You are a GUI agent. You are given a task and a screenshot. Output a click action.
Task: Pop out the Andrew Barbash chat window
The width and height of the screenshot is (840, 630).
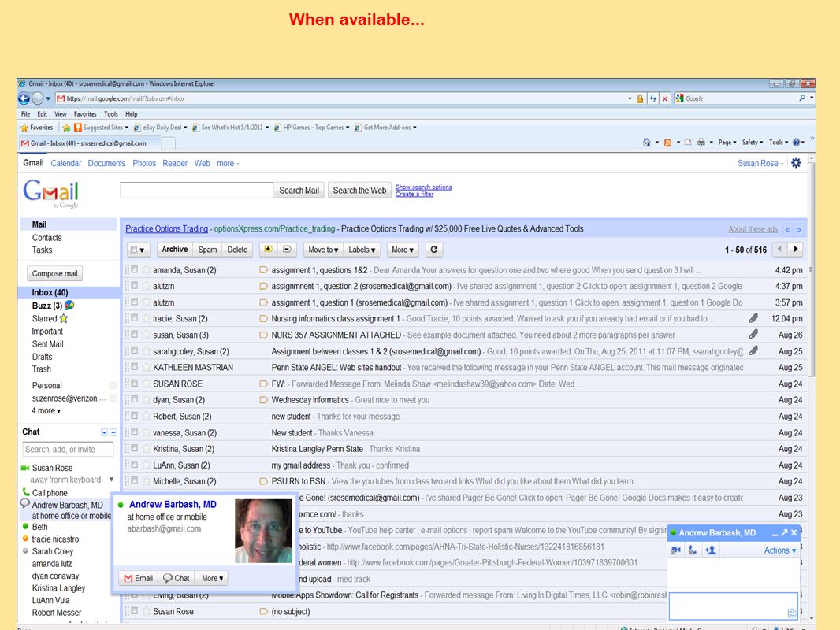[784, 532]
